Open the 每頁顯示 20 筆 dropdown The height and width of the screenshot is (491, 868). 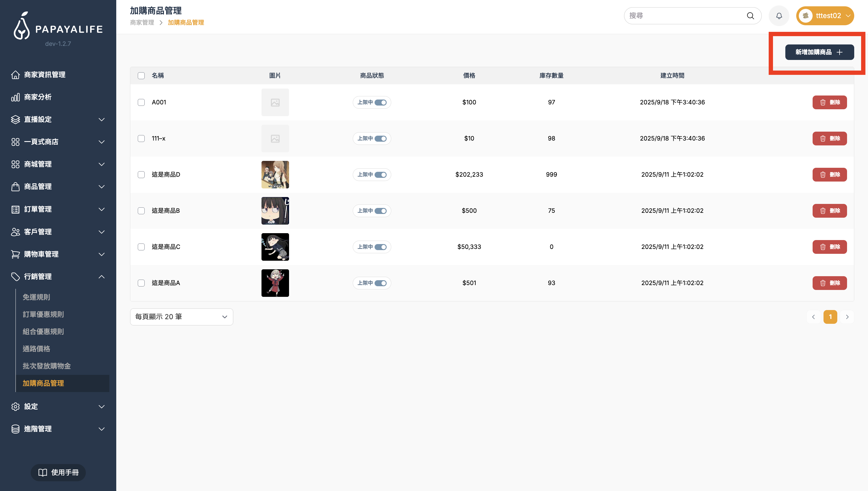181,317
